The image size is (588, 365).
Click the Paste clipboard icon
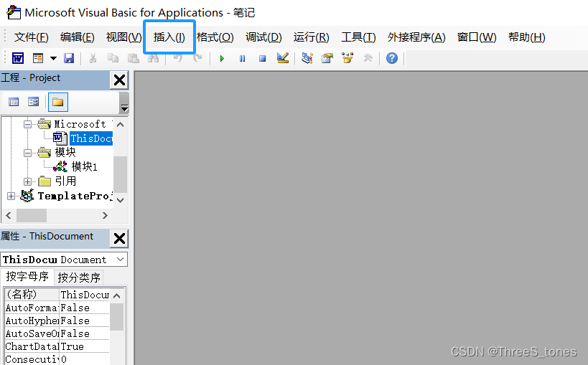(133, 58)
